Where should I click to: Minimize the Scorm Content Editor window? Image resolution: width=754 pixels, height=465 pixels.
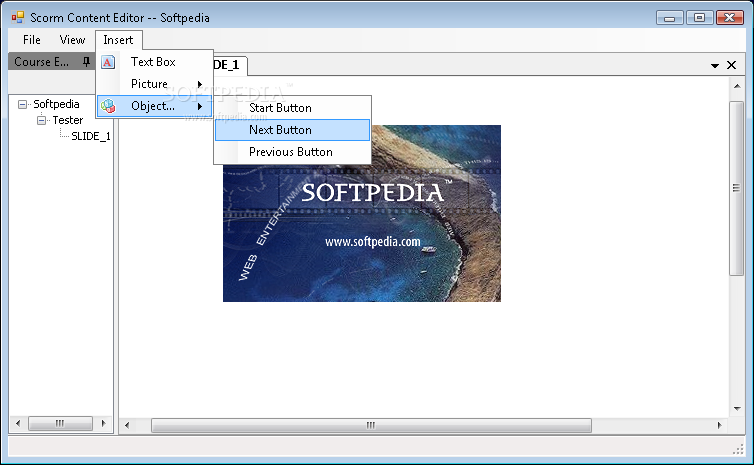click(669, 18)
